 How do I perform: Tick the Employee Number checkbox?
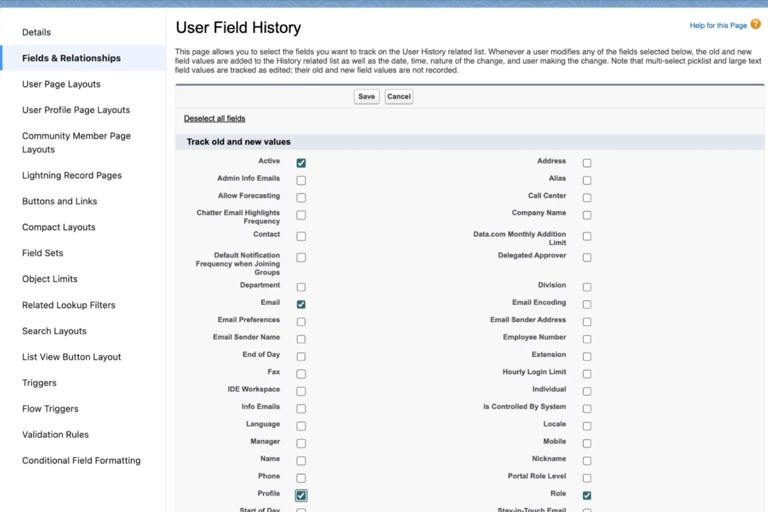pyautogui.click(x=587, y=339)
